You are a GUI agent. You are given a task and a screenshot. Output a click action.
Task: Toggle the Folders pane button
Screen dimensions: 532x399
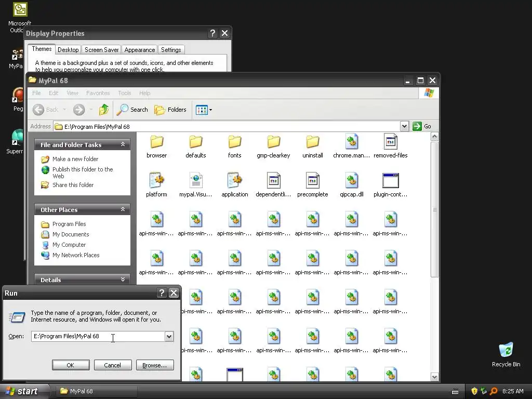170,110
